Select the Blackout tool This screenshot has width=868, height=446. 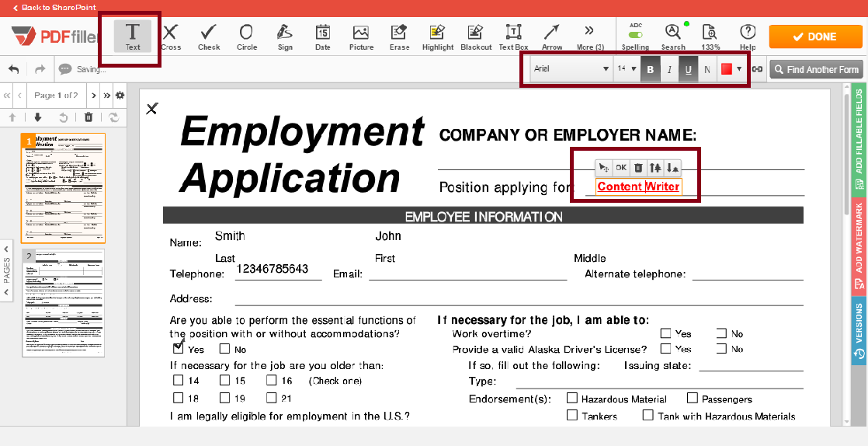coord(476,37)
